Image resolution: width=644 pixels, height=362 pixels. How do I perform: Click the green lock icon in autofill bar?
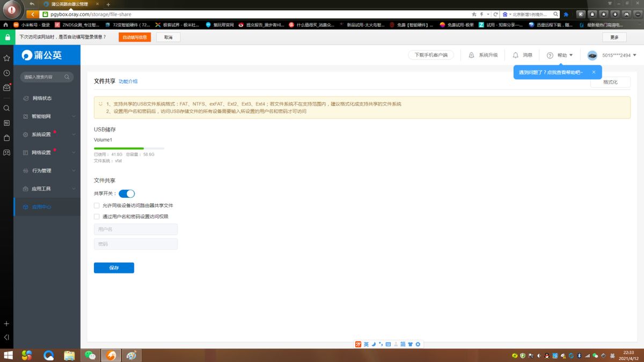pyautogui.click(x=7, y=37)
